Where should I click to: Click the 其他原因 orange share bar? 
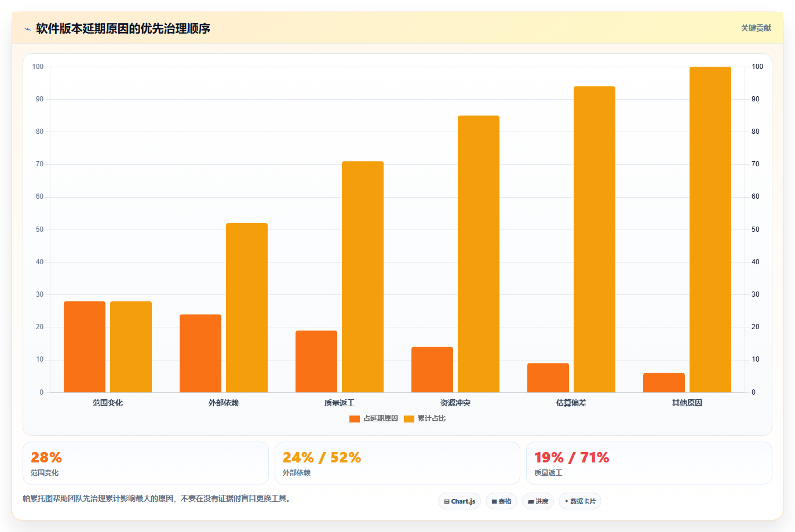(x=664, y=382)
